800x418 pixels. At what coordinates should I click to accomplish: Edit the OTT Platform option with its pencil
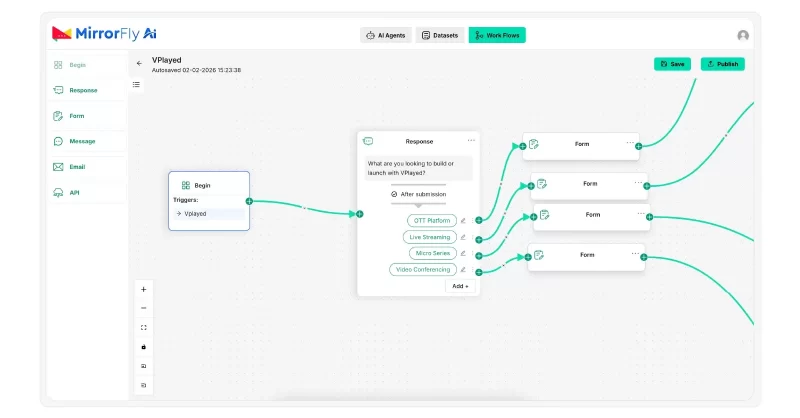(x=463, y=220)
